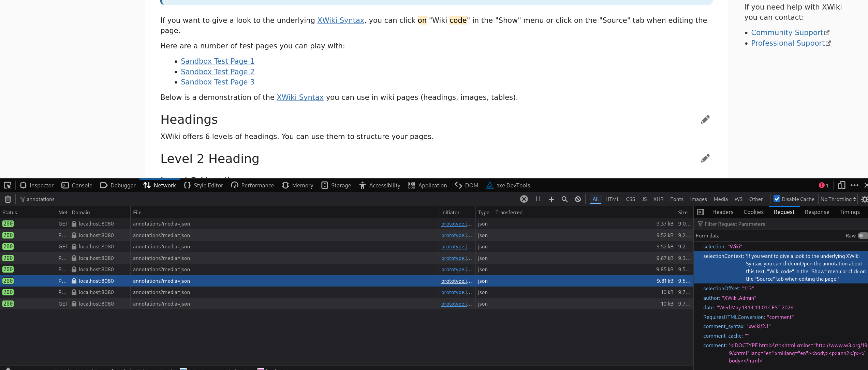
Task: Toggle the Raw form data switch
Action: click(862, 236)
